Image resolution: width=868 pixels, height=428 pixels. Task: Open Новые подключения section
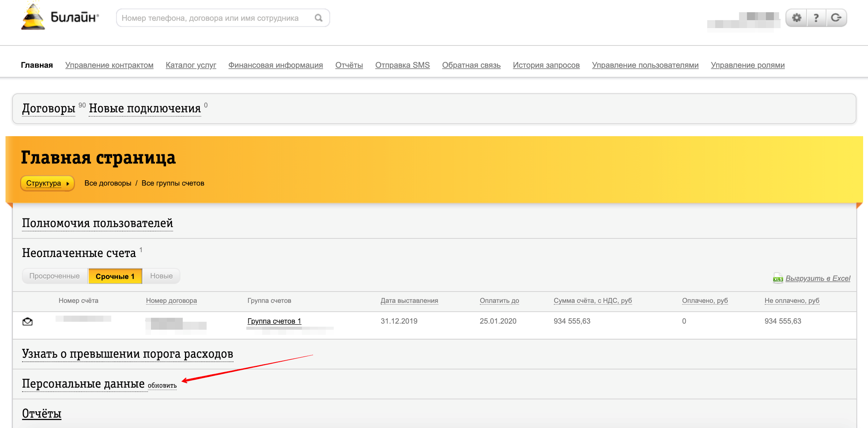tap(145, 109)
